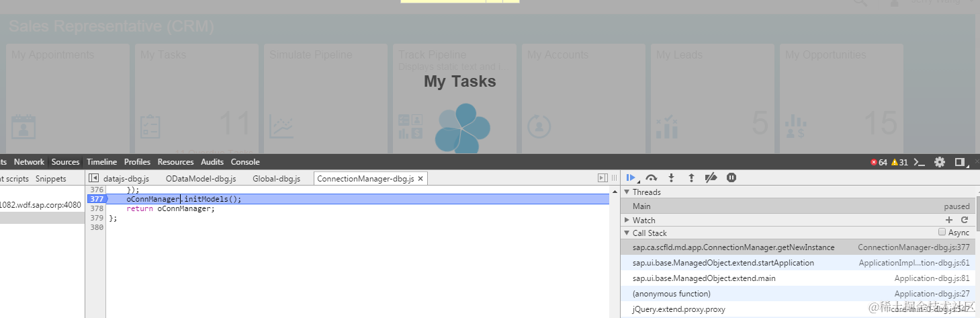This screenshot has height=318, width=980.
Task: Select the Main thread row
Action: coord(798,206)
